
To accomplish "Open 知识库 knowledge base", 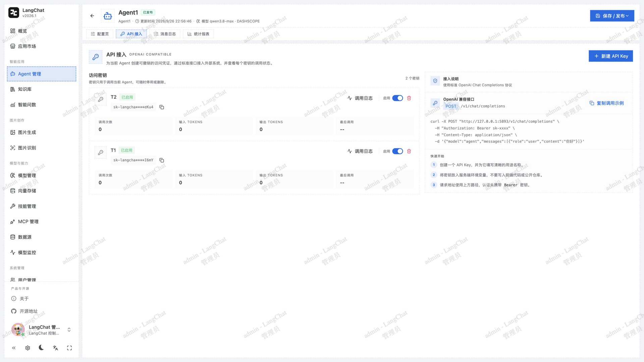I will 42,89.
